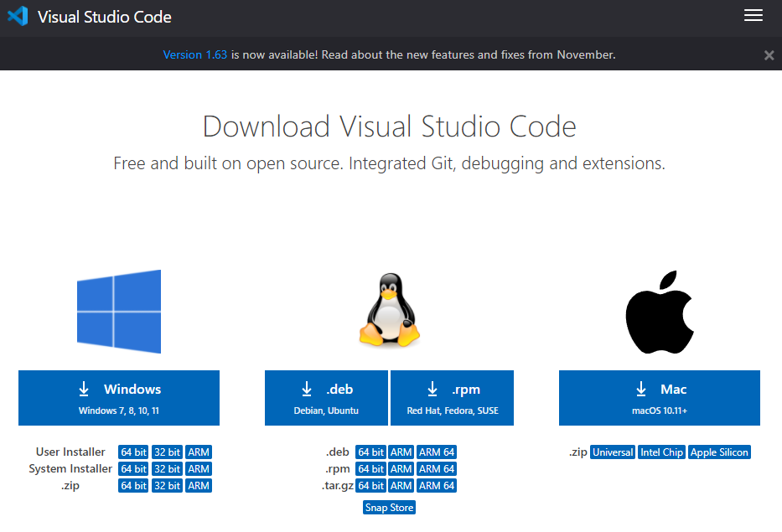This screenshot has height=532, width=782.
Task: Download the .rpm package for Red Hat
Action: [452, 398]
